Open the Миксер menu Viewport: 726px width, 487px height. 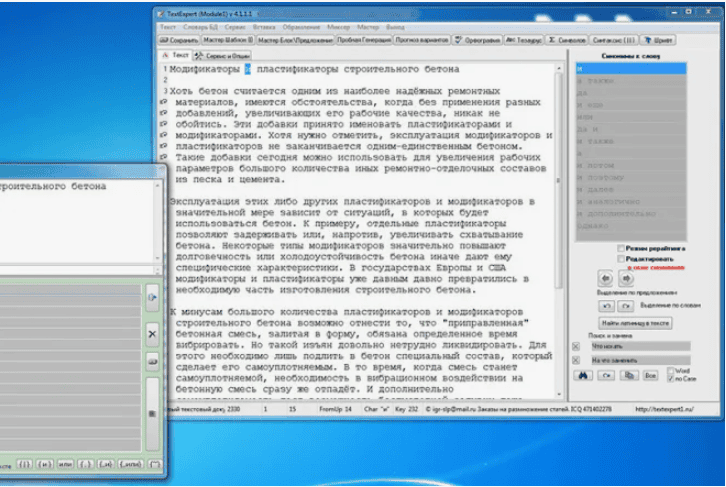pos(338,27)
